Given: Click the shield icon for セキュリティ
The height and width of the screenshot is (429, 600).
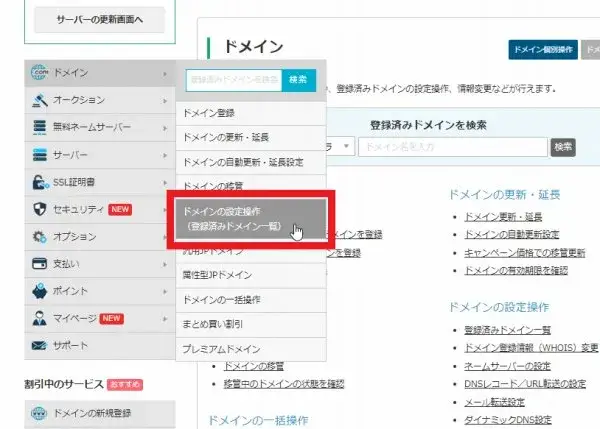Looking at the screenshot, I should (x=39, y=209).
